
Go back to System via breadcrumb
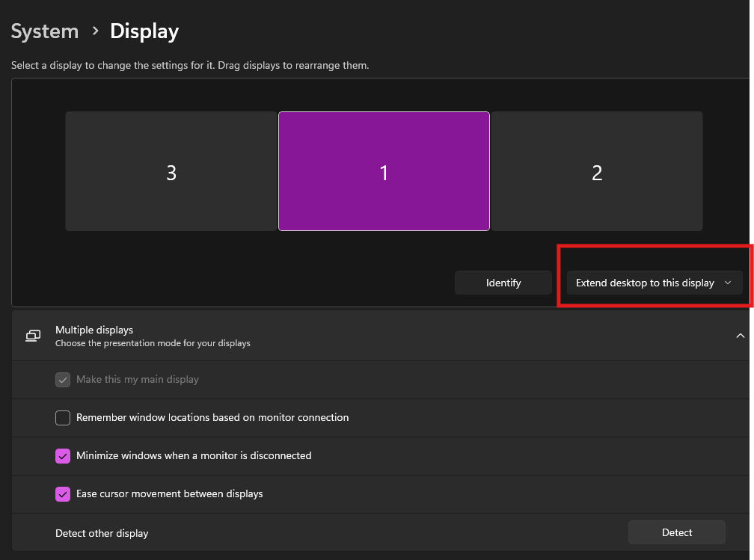(x=45, y=31)
